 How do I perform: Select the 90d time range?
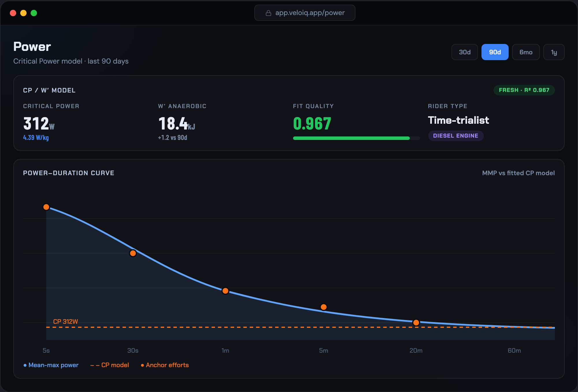pos(495,52)
